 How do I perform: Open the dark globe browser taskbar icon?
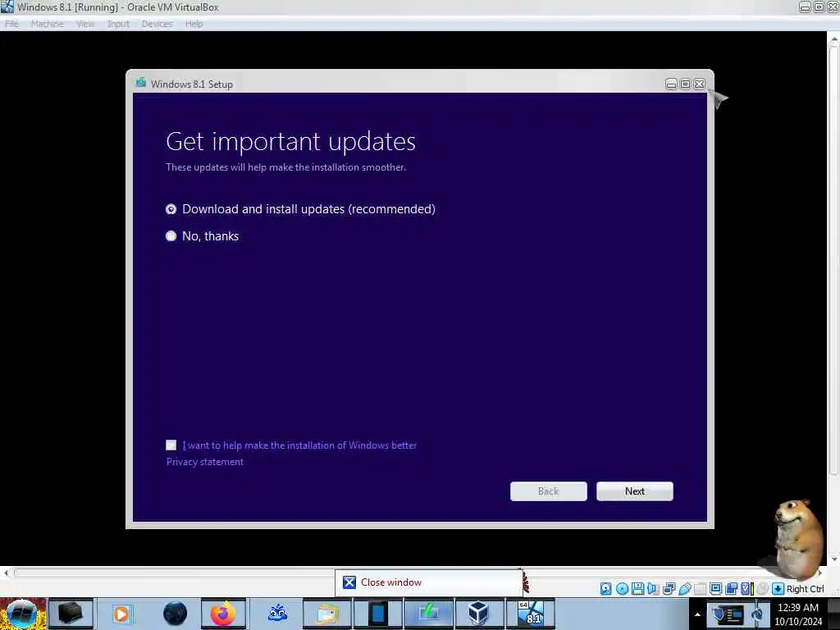pos(176,614)
